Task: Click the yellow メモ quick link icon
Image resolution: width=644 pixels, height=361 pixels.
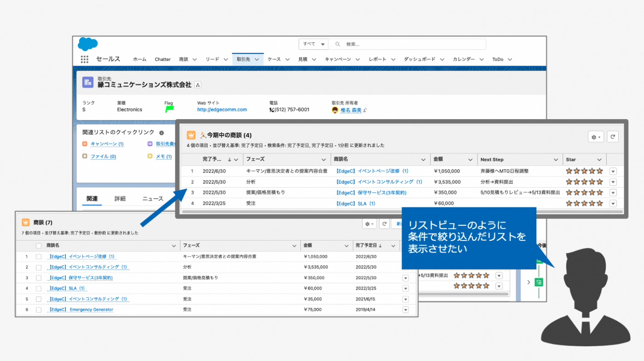Action: [x=150, y=156]
